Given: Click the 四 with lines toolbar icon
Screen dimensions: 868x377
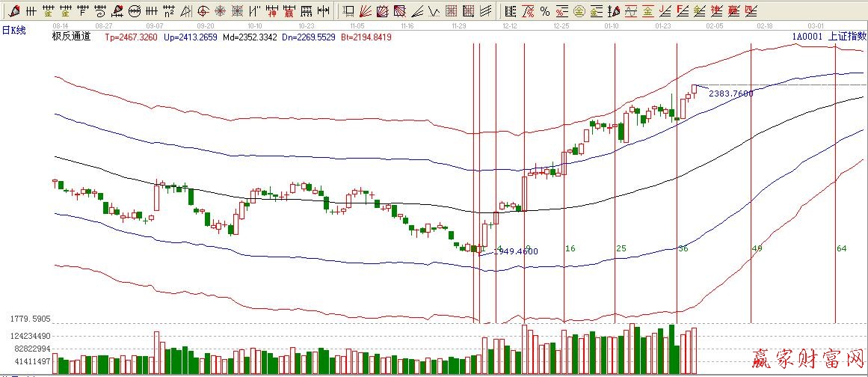Looking at the screenshot, I should point(750,11).
